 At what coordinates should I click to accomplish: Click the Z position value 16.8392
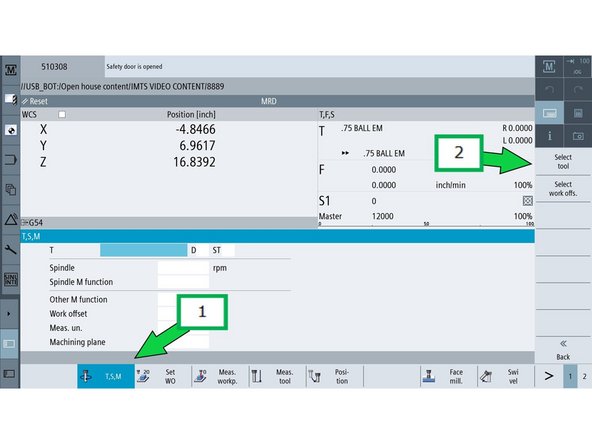pos(194,162)
